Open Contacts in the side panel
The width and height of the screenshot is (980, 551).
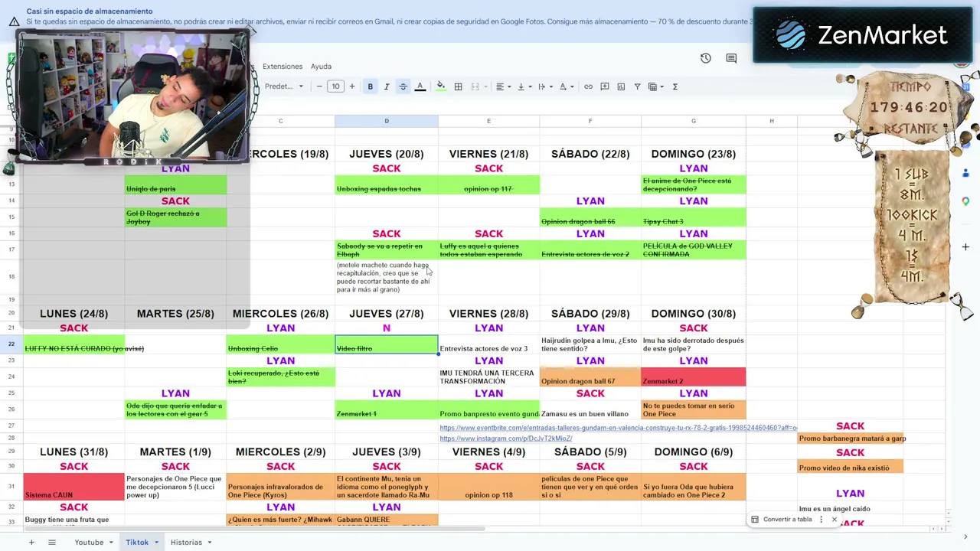(x=965, y=173)
